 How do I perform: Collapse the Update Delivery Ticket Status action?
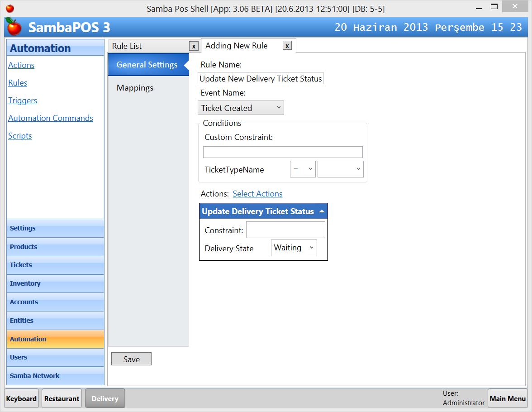[x=322, y=211]
